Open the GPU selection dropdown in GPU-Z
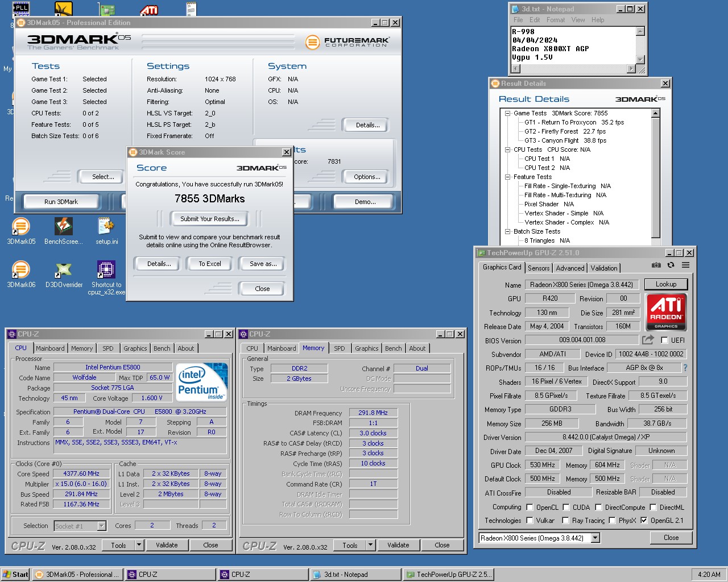 [x=595, y=538]
